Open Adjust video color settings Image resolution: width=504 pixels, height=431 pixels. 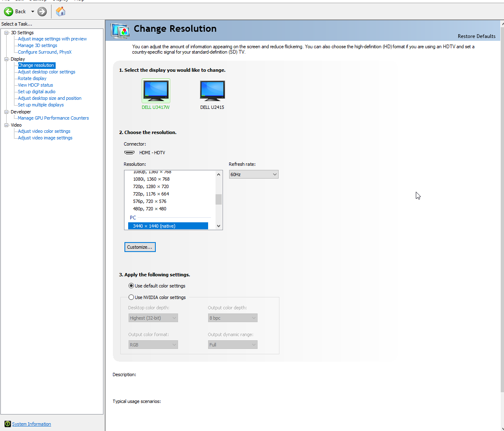pyautogui.click(x=44, y=131)
